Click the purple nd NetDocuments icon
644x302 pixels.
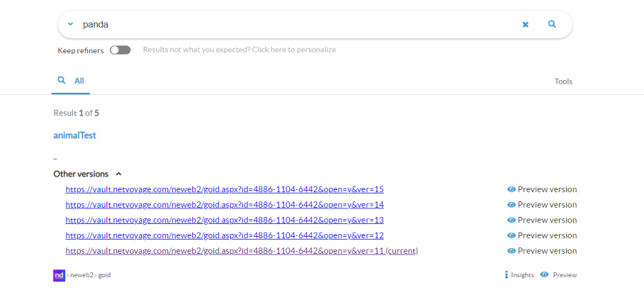pyautogui.click(x=59, y=275)
